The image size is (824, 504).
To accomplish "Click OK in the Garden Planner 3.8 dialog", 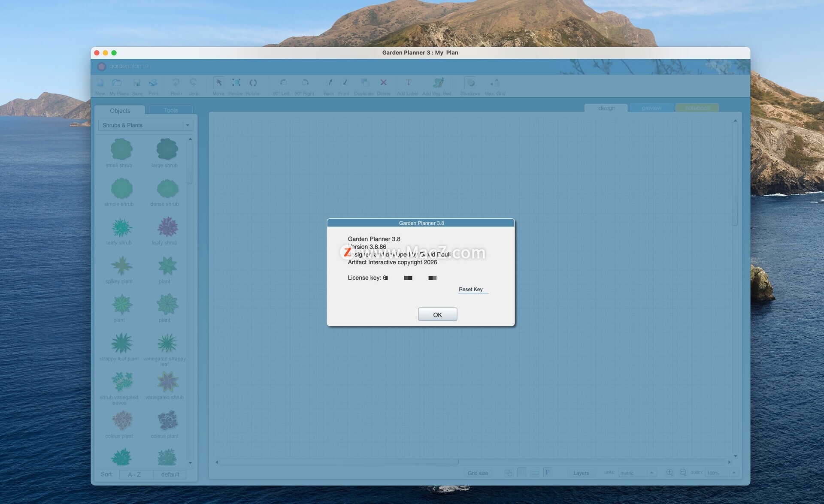I will (437, 314).
